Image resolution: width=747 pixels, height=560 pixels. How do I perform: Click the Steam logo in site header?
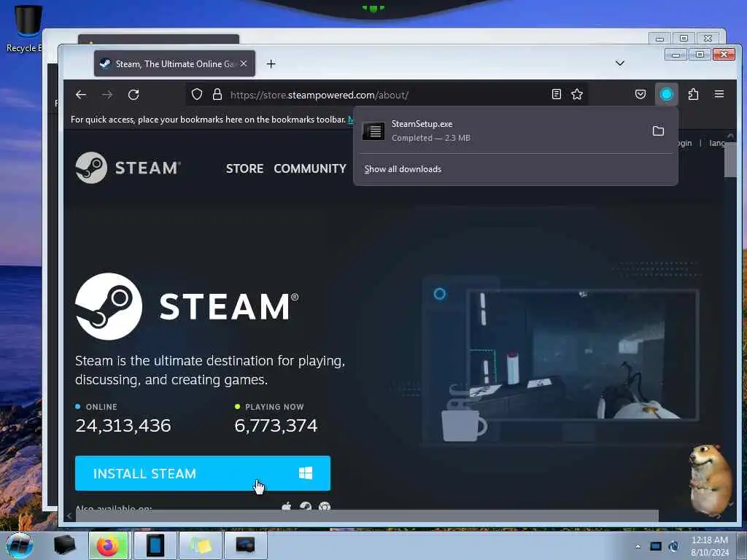click(128, 168)
